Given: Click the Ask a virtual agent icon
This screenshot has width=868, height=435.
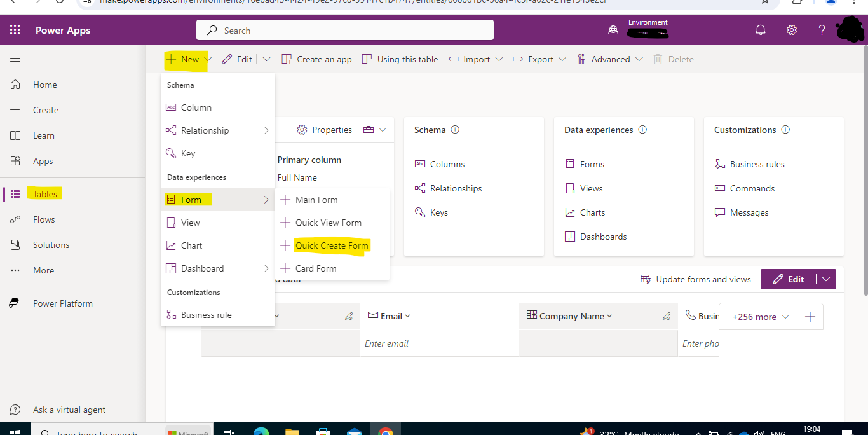Looking at the screenshot, I should pos(15,410).
